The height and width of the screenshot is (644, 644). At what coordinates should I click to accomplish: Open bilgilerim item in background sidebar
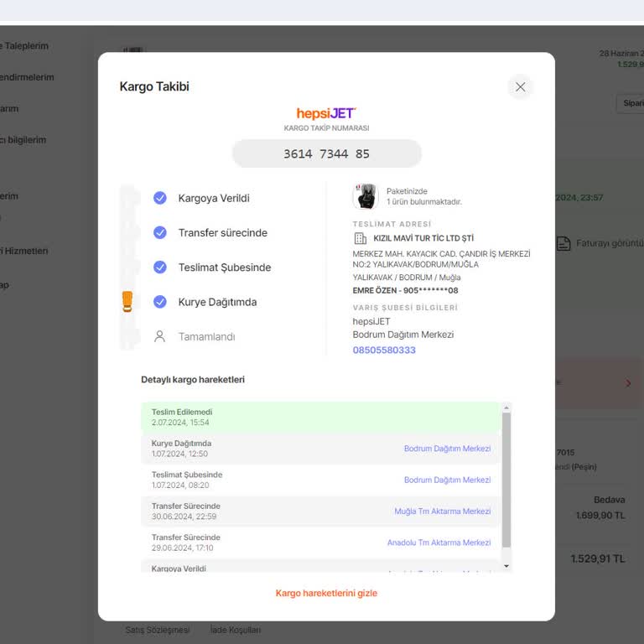coord(23,140)
